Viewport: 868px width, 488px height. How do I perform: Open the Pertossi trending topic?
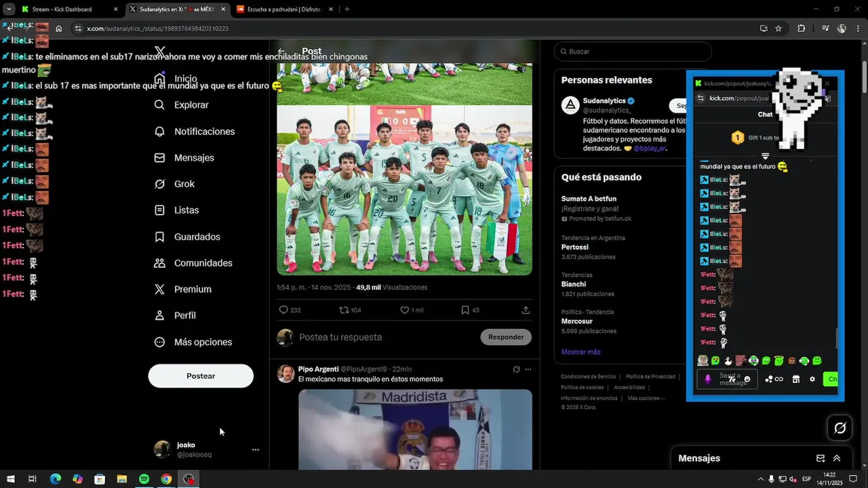click(x=575, y=247)
